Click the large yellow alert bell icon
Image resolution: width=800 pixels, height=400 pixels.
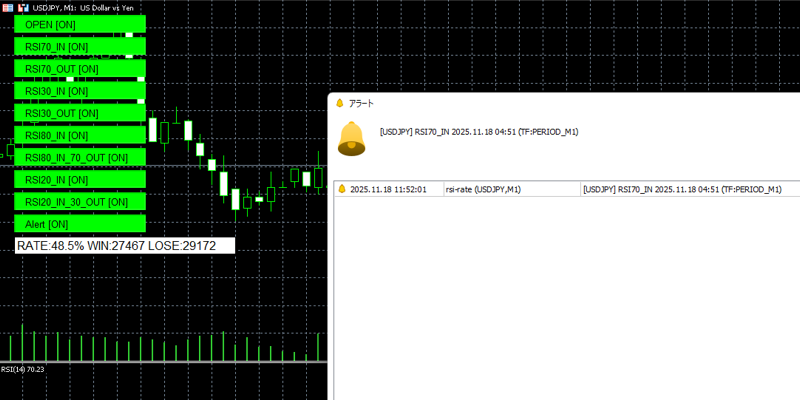(x=351, y=138)
